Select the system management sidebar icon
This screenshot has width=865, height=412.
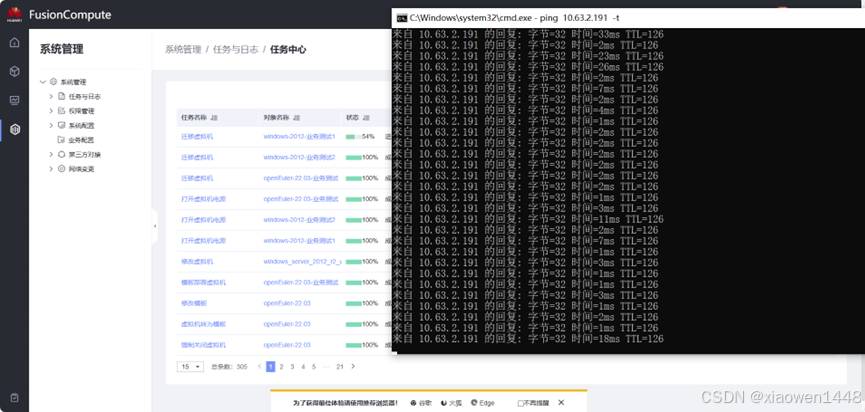click(x=14, y=129)
